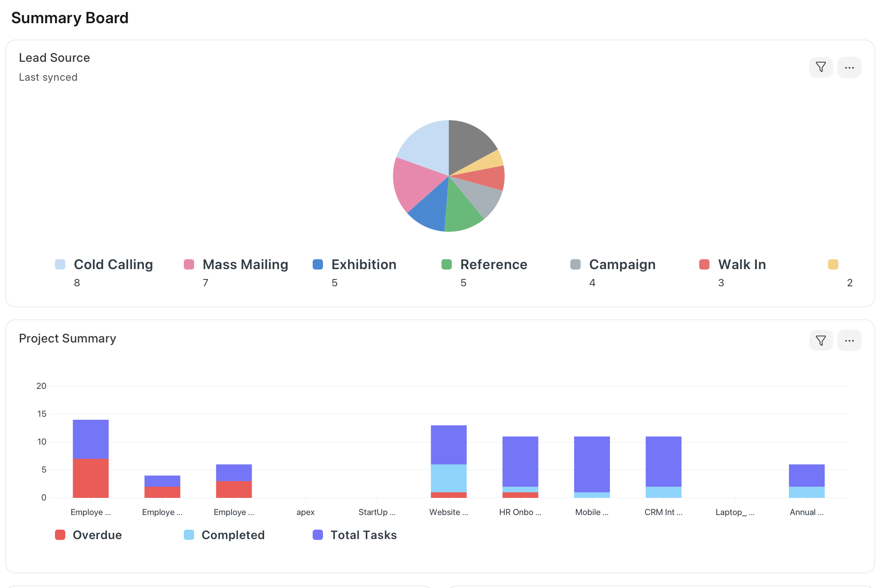The height and width of the screenshot is (588, 883).
Task: Toggle the Total Tasks legend entry
Action: [363, 535]
